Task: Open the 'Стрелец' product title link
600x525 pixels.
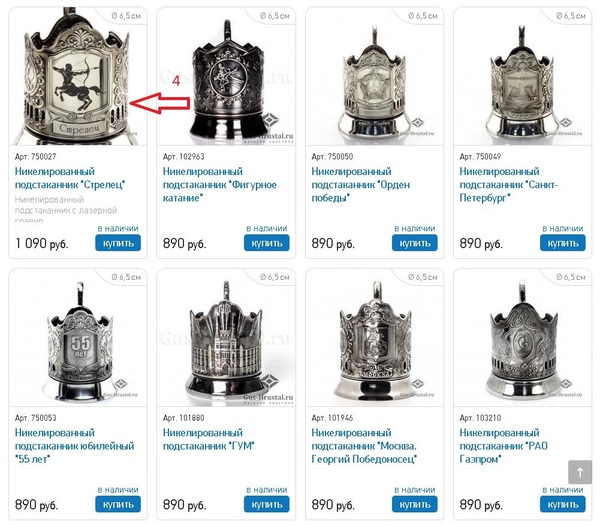Action: pyautogui.click(x=70, y=178)
